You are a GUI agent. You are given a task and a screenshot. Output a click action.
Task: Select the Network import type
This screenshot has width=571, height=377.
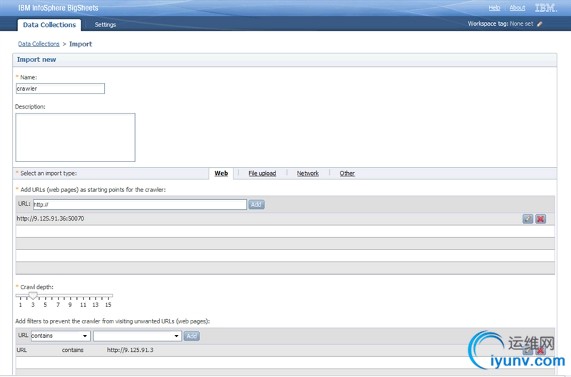coord(308,173)
